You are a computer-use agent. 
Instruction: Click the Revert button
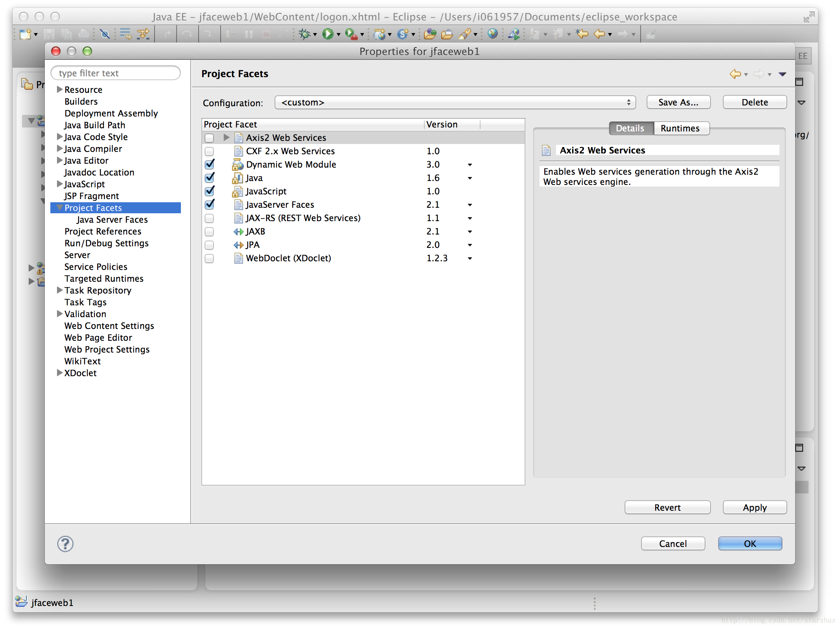click(x=667, y=508)
